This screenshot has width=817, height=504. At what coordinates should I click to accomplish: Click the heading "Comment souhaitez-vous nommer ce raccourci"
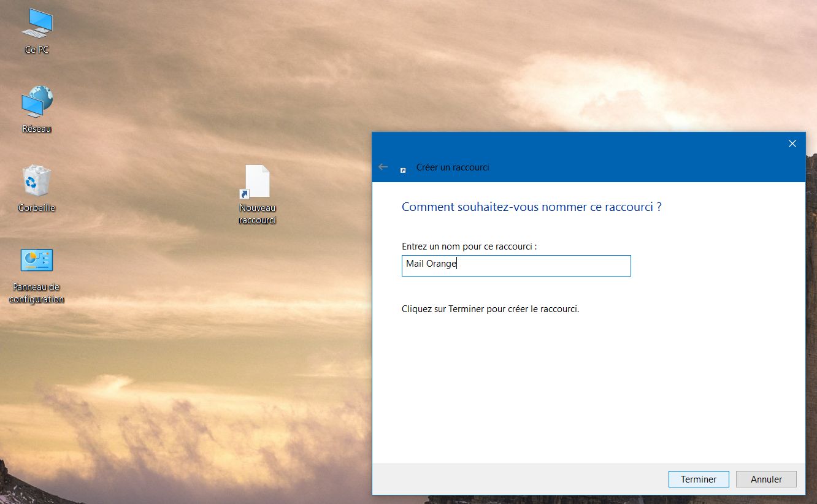(531, 207)
